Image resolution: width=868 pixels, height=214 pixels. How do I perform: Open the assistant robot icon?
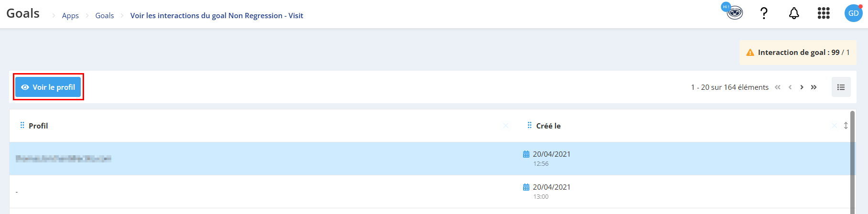733,12
